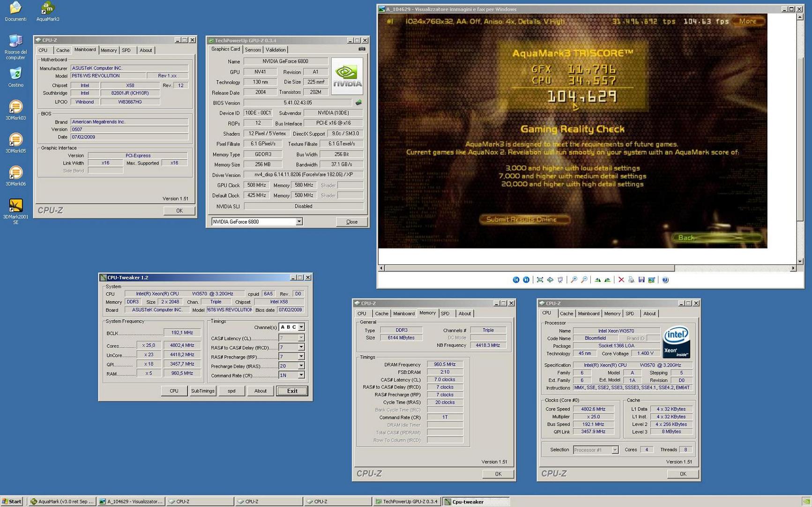Click the NVIDIA logo in GPU-Z
The height and width of the screenshot is (507, 812).
point(347,76)
